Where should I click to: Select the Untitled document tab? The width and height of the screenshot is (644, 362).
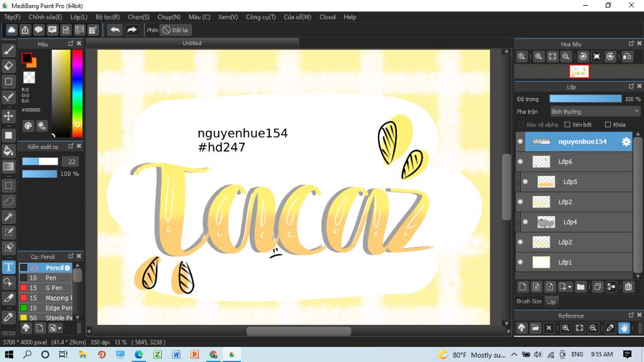(192, 43)
